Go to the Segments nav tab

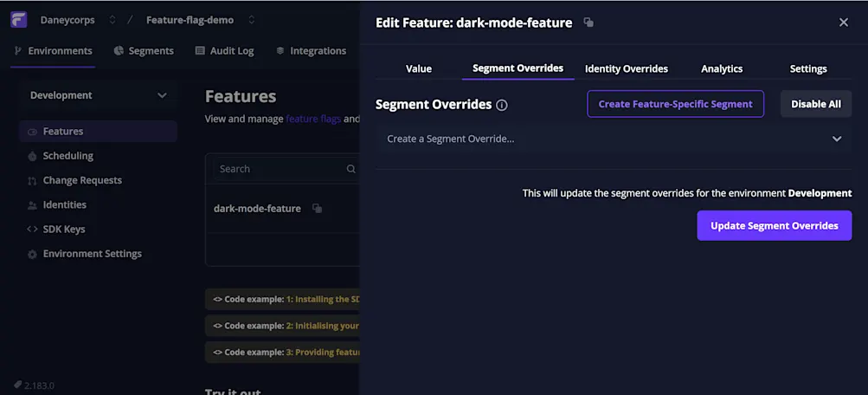tap(144, 51)
